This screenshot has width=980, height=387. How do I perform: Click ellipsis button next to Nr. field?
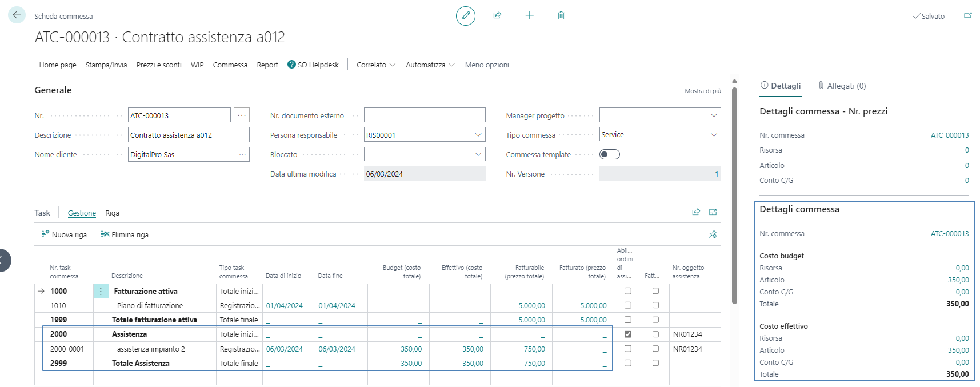tap(242, 115)
